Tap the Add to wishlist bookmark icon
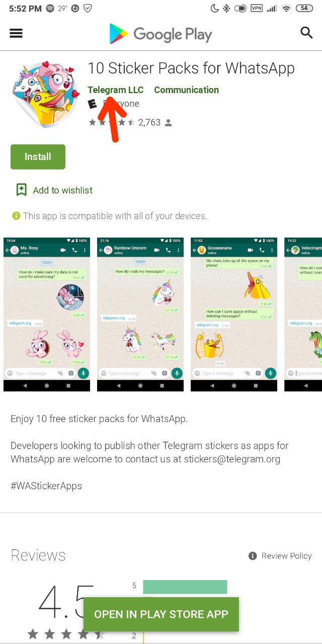The height and width of the screenshot is (644, 322). click(21, 190)
